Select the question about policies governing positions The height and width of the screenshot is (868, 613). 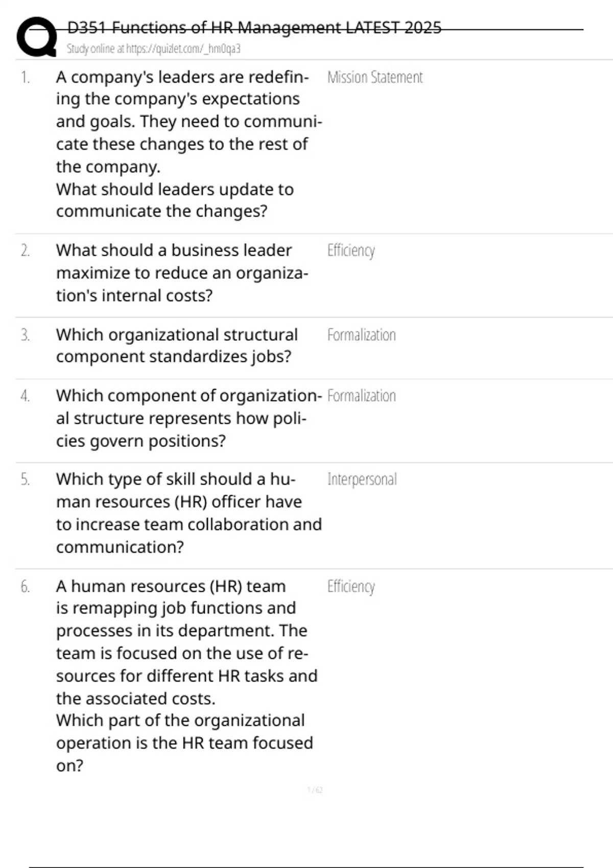tap(188, 418)
